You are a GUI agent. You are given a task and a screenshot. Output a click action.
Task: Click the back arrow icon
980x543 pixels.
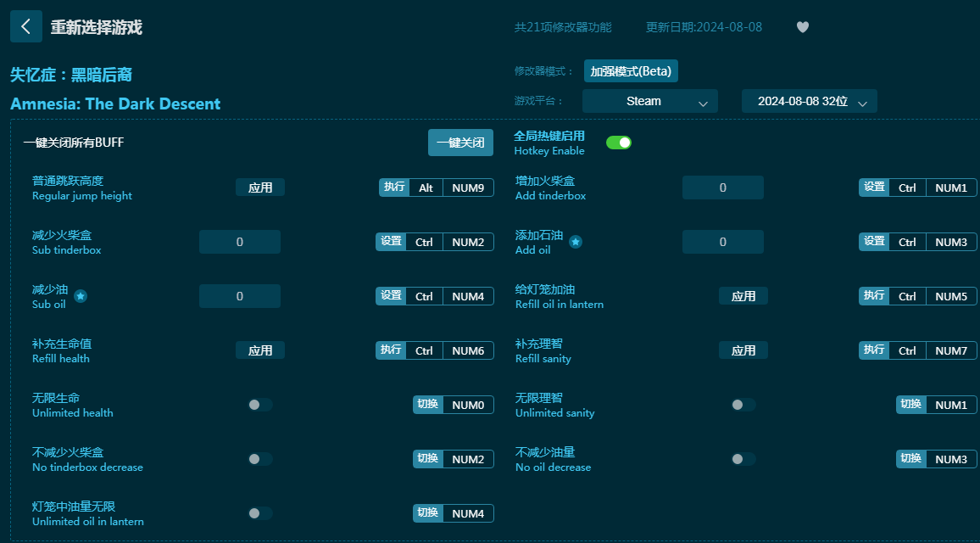click(x=26, y=26)
